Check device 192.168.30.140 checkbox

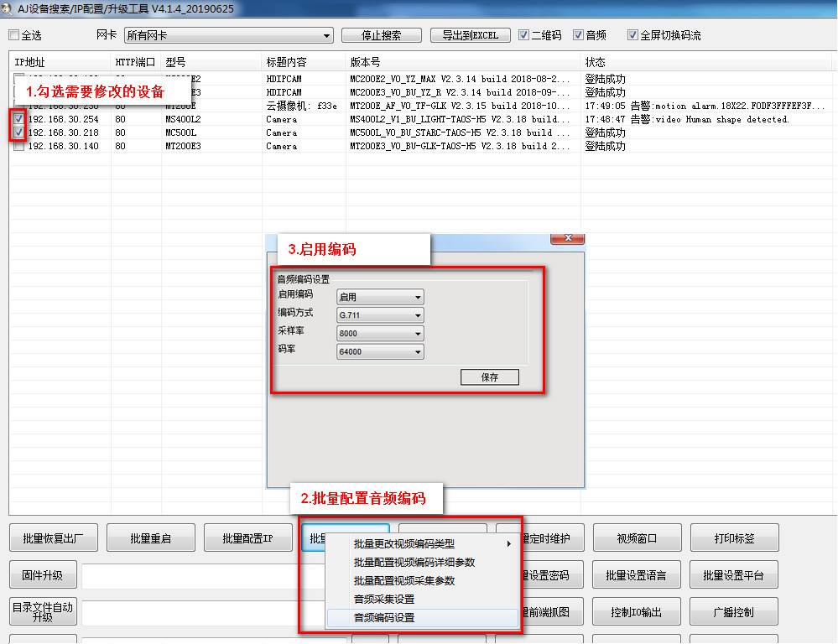pyautogui.click(x=18, y=146)
